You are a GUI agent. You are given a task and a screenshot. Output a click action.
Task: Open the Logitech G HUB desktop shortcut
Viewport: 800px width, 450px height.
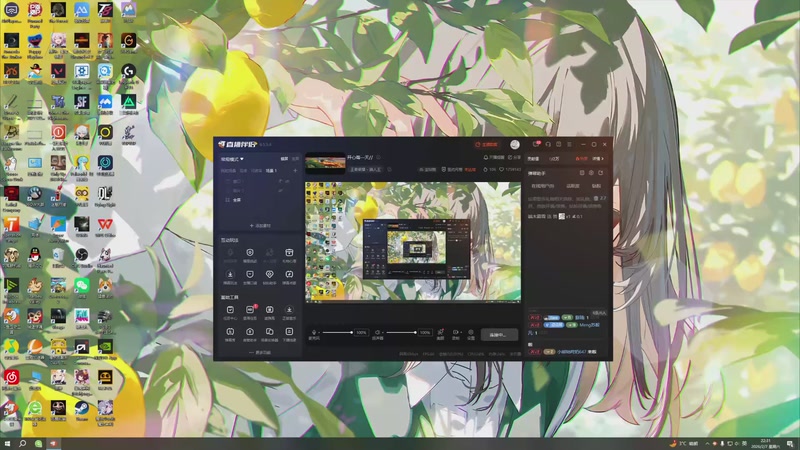129,73
